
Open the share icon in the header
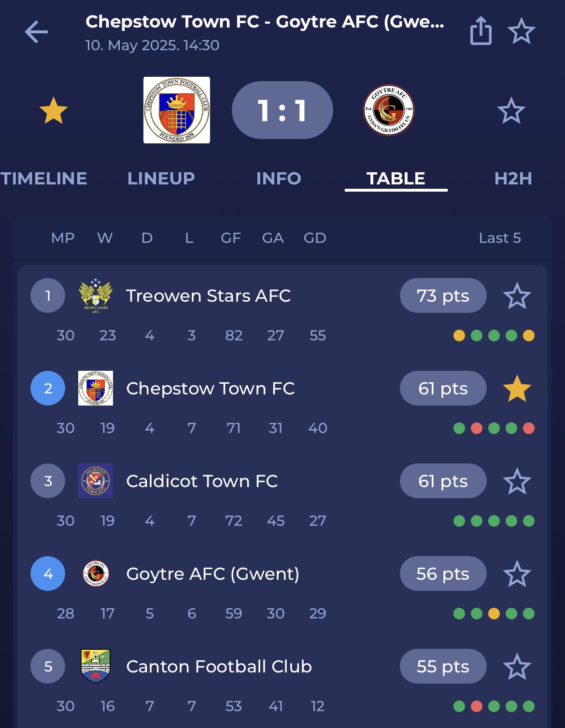(480, 31)
